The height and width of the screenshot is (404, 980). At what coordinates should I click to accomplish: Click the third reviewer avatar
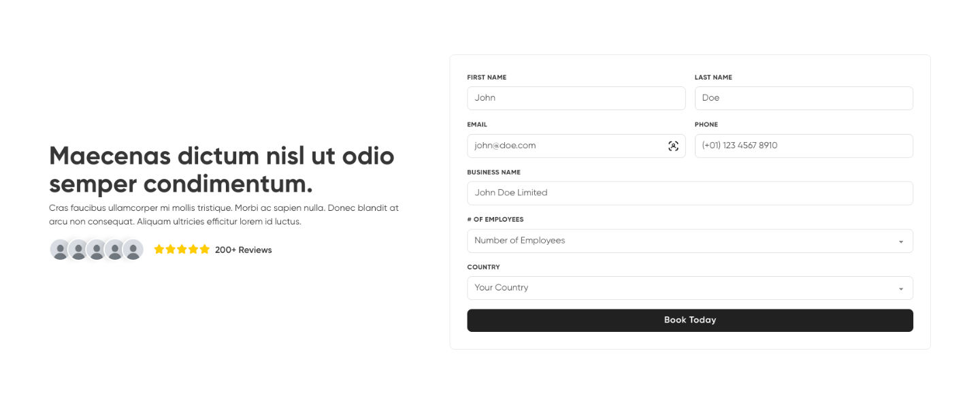[x=97, y=250]
